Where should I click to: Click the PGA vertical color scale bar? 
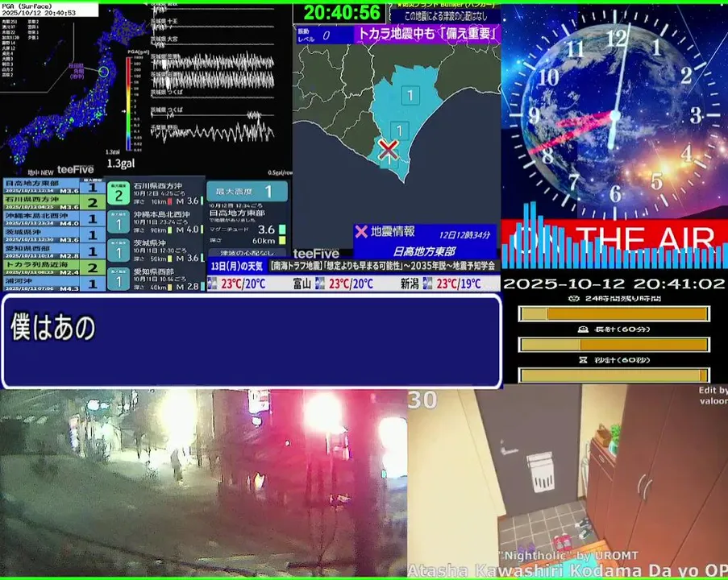(129, 103)
